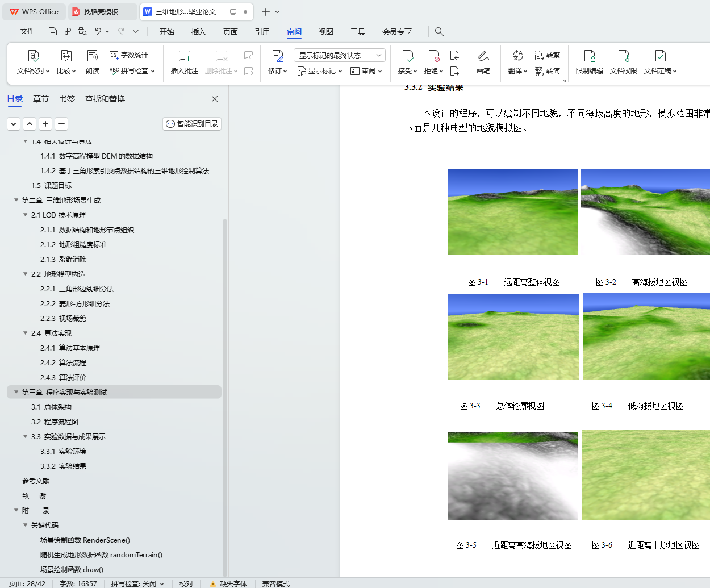Open a new tab with plus button
This screenshot has width=710, height=588.
pos(265,11)
